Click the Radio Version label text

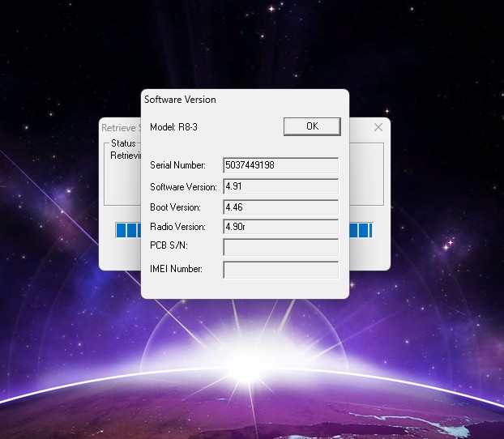point(177,227)
